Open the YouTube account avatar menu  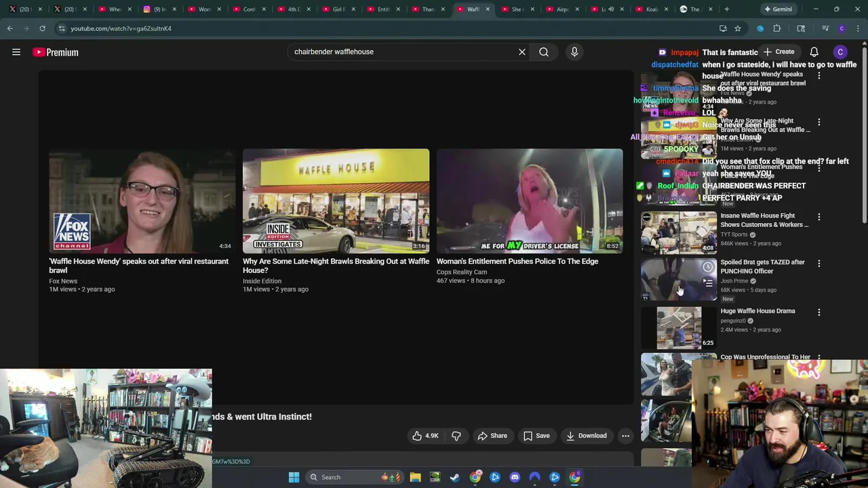[x=840, y=52]
